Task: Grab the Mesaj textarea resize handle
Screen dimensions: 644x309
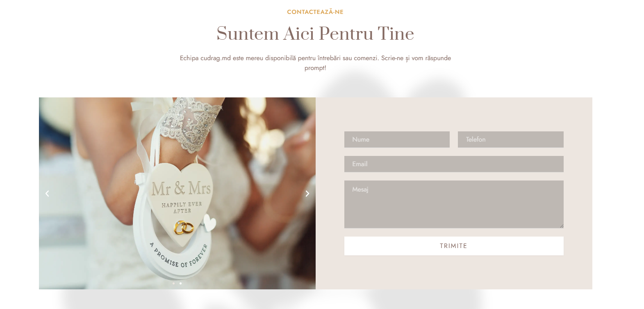Action: pyautogui.click(x=562, y=226)
